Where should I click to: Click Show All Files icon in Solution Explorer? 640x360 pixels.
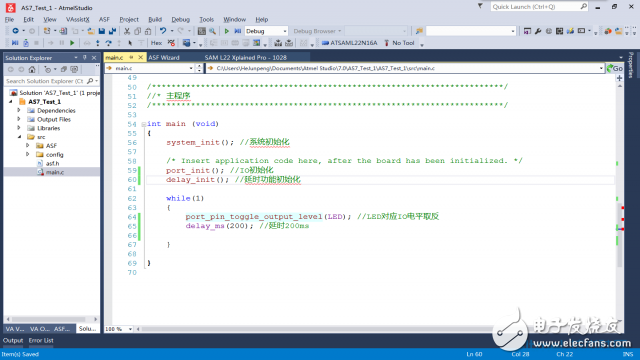tap(74, 69)
